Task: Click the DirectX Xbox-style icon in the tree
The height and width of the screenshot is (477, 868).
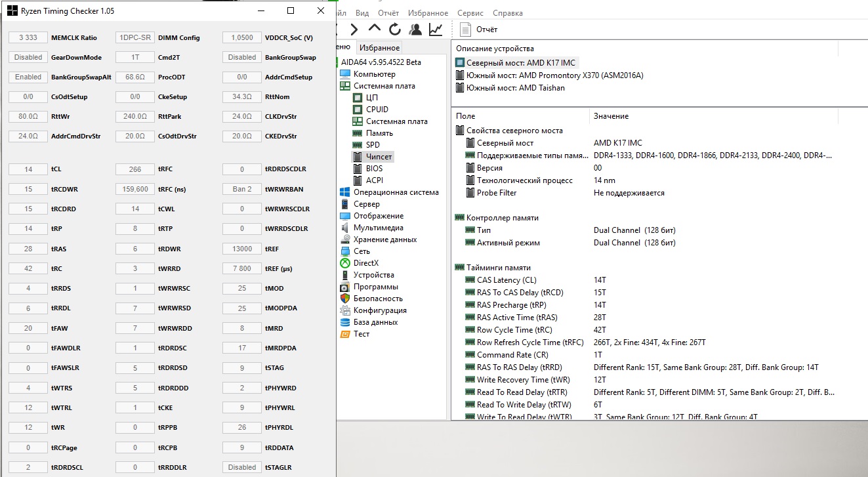Action: pyautogui.click(x=345, y=263)
